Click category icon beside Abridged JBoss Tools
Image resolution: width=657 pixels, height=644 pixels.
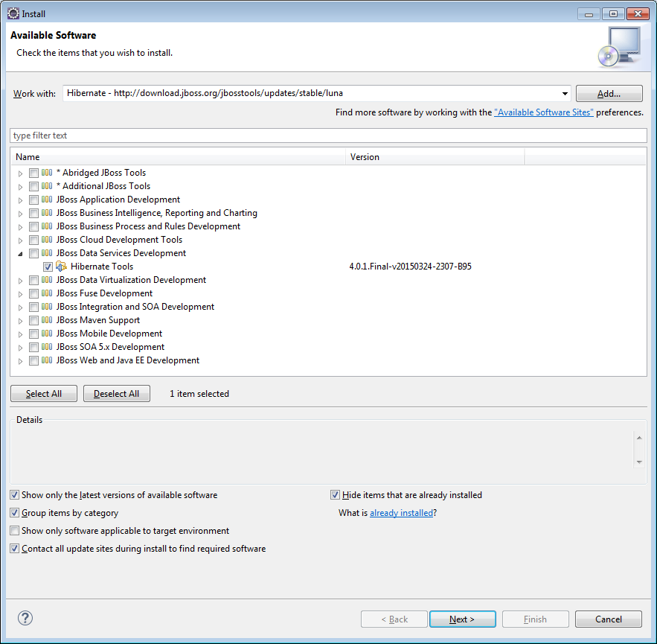(47, 172)
